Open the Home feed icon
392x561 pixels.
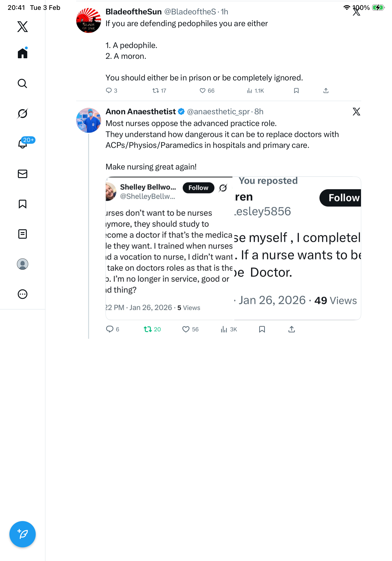point(23,53)
